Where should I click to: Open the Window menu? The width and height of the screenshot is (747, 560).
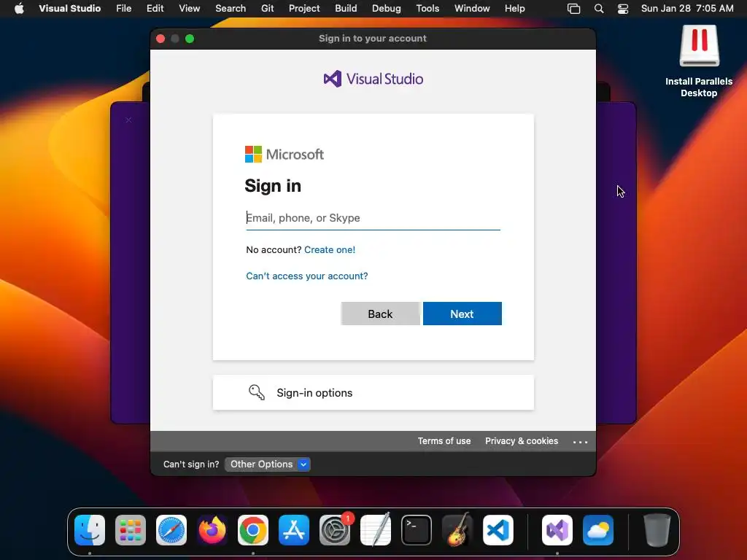[x=472, y=8]
